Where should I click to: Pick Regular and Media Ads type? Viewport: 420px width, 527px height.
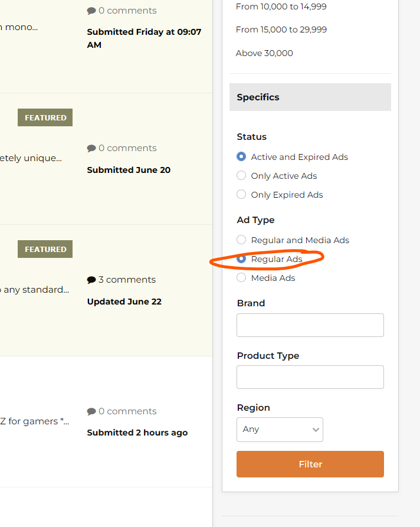[241, 240]
